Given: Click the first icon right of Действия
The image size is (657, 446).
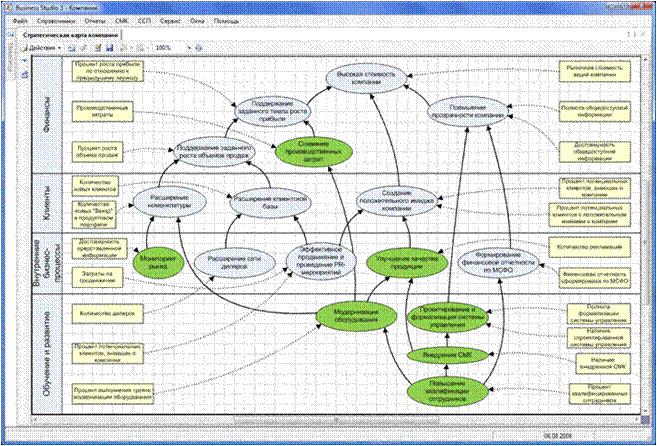Looking at the screenshot, I should pyautogui.click(x=73, y=47).
